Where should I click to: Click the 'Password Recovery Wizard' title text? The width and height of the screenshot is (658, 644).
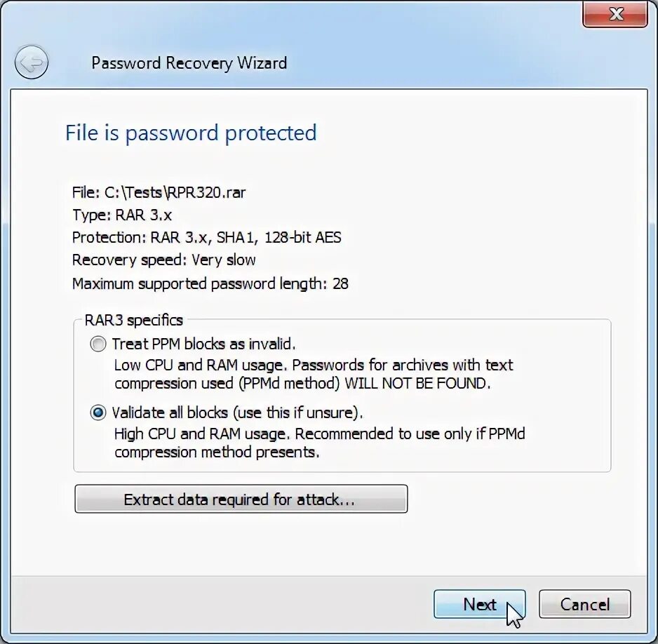click(x=189, y=63)
